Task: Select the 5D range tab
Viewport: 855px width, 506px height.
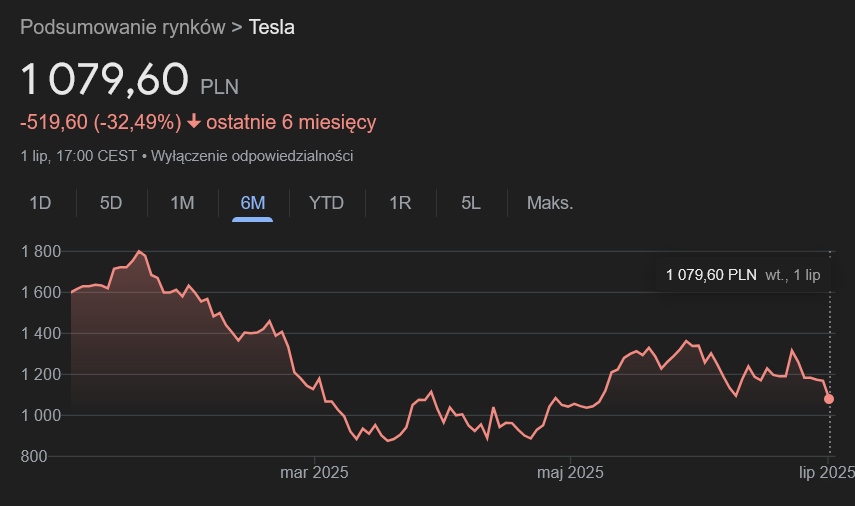Action: point(111,203)
